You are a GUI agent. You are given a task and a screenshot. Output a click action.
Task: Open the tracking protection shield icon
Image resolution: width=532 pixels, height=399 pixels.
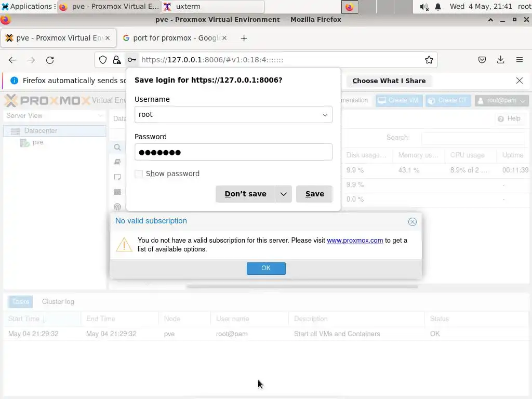pyautogui.click(x=103, y=60)
